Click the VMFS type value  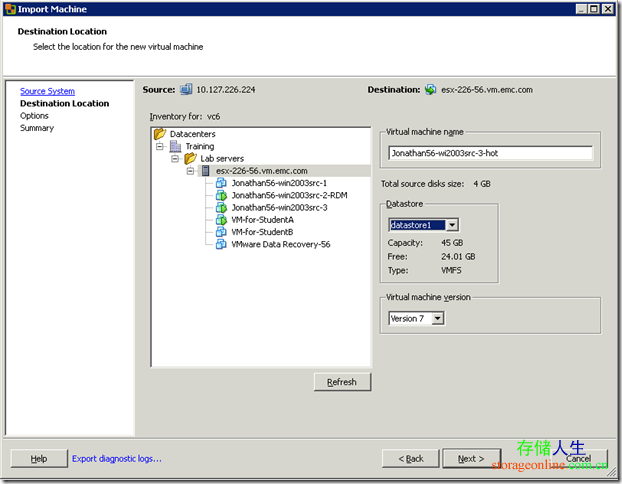[x=451, y=271]
